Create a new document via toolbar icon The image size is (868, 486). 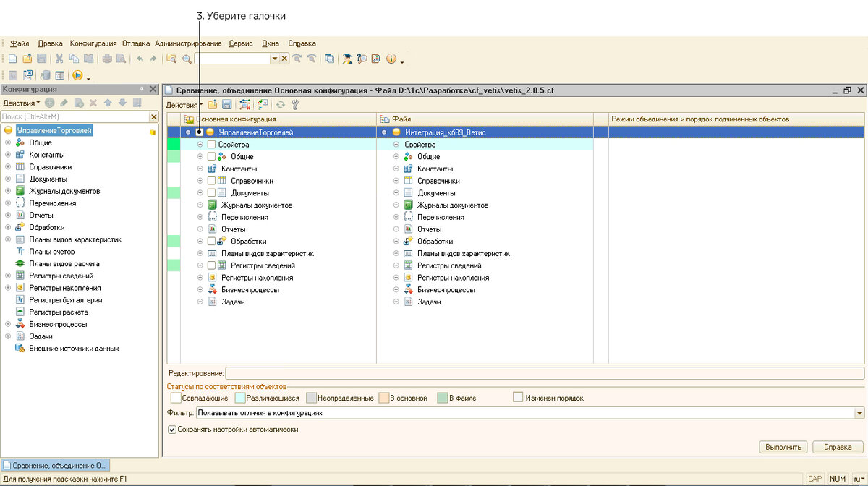tap(12, 59)
